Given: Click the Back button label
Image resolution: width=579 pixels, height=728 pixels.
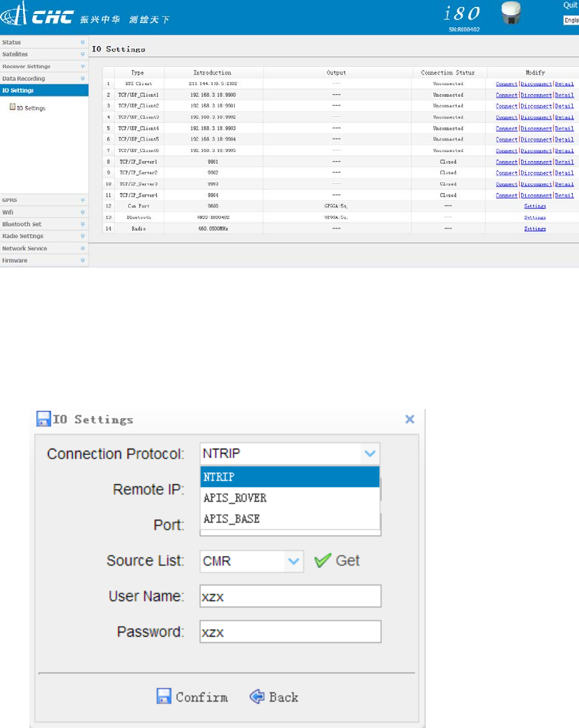Looking at the screenshot, I should click(284, 697).
